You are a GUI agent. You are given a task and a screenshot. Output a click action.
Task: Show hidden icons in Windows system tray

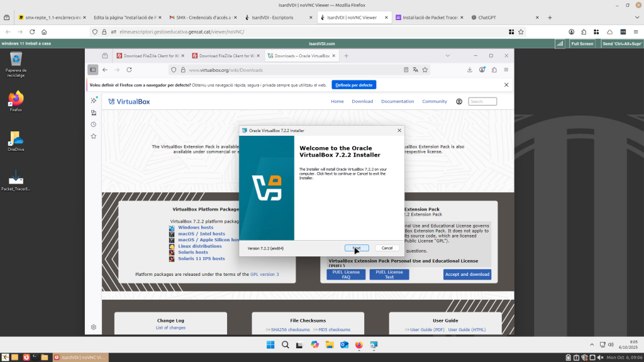click(591, 344)
